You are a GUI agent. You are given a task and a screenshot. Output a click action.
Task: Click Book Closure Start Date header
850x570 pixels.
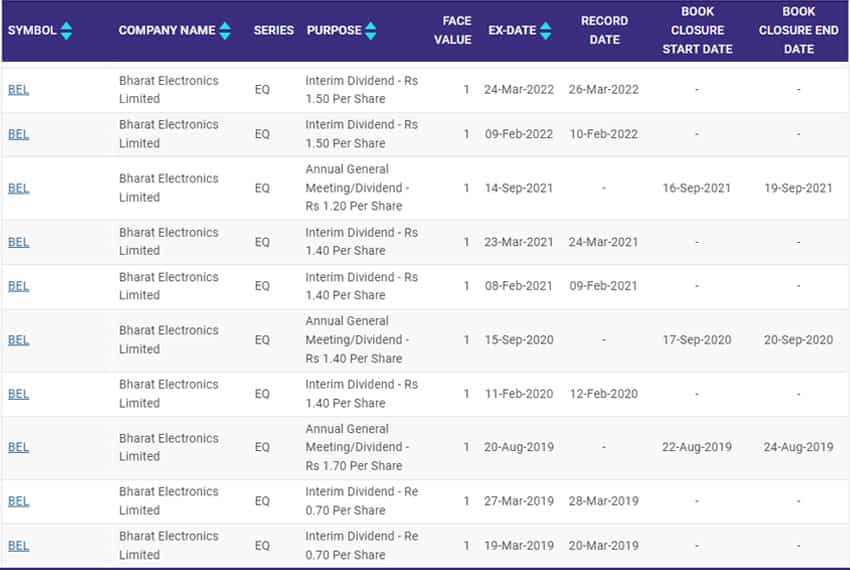pyautogui.click(x=697, y=30)
